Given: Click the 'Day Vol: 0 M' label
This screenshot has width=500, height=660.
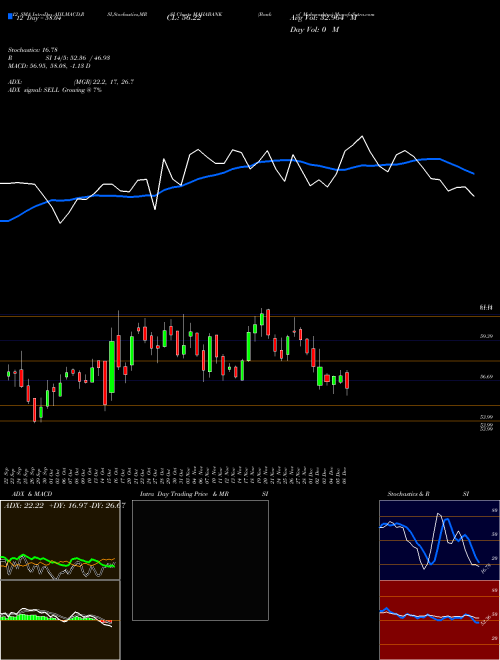Looking at the screenshot, I should pyautogui.click(x=314, y=30).
